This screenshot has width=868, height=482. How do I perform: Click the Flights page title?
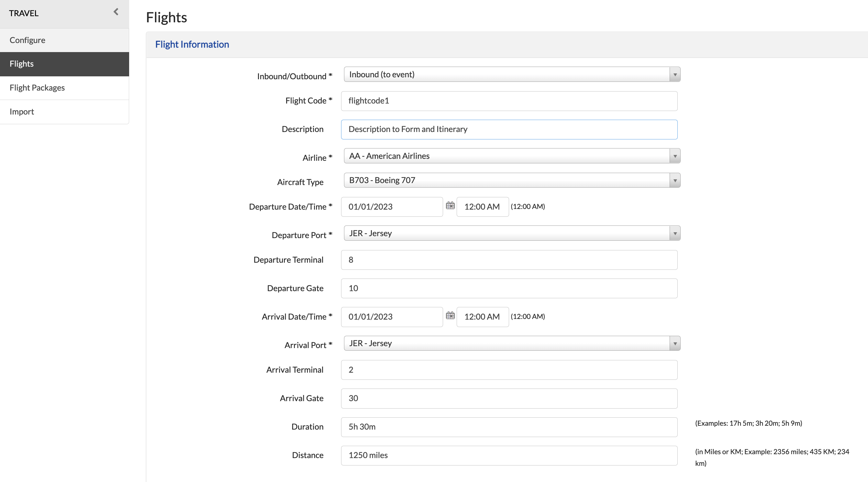(166, 17)
